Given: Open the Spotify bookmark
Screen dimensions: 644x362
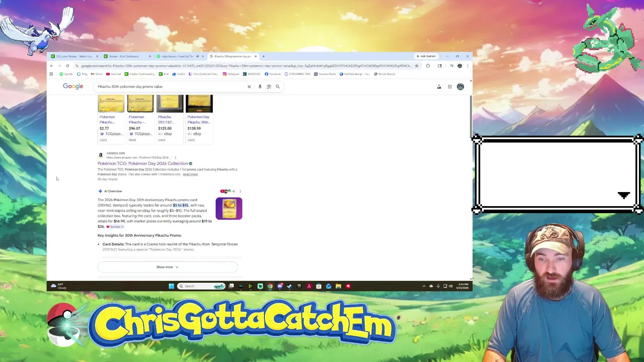Looking at the screenshot, I should click(66, 74).
